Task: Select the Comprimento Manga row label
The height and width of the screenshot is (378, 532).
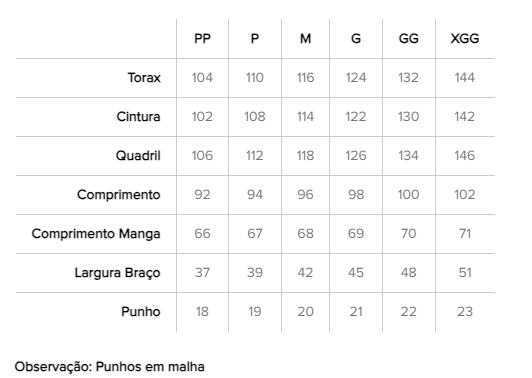Action: point(96,234)
